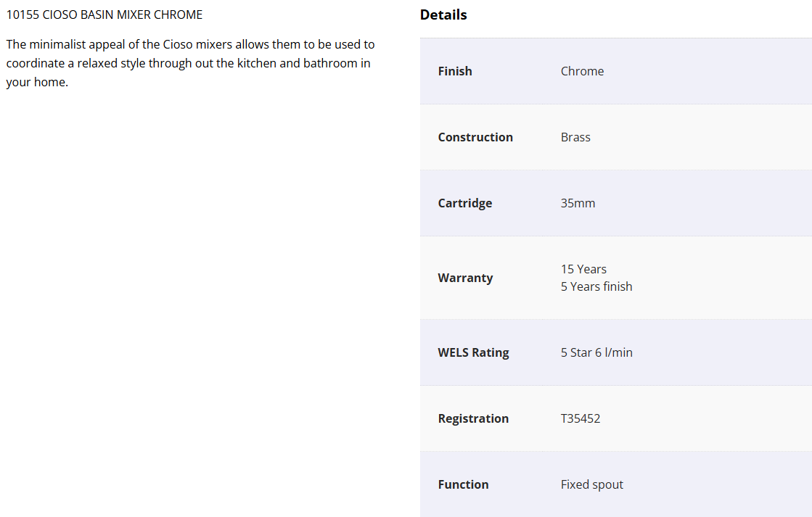Click the 10155 CIOSO BASIN MIXER CHROME title
This screenshot has width=812, height=517.
pos(104,15)
